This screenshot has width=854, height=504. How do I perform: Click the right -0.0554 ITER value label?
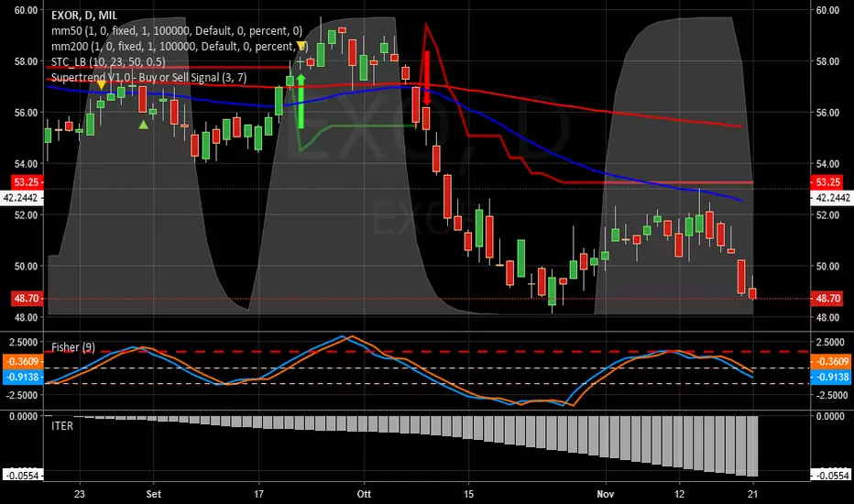click(x=830, y=475)
